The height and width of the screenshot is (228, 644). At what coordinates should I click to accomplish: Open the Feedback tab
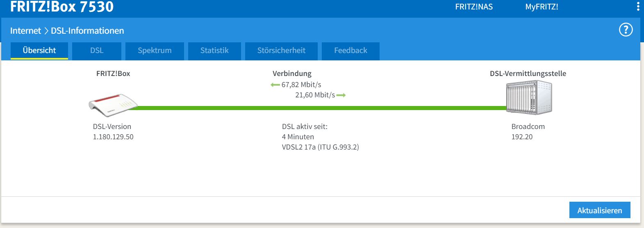[350, 51]
